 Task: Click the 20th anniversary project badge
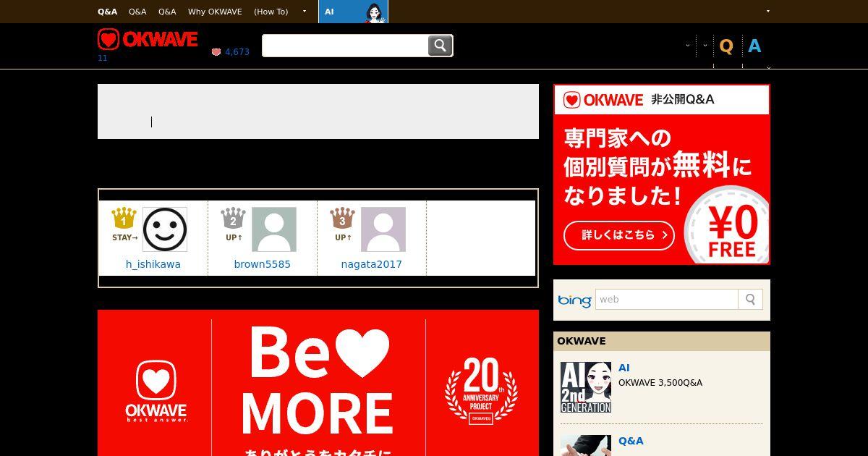tap(481, 391)
